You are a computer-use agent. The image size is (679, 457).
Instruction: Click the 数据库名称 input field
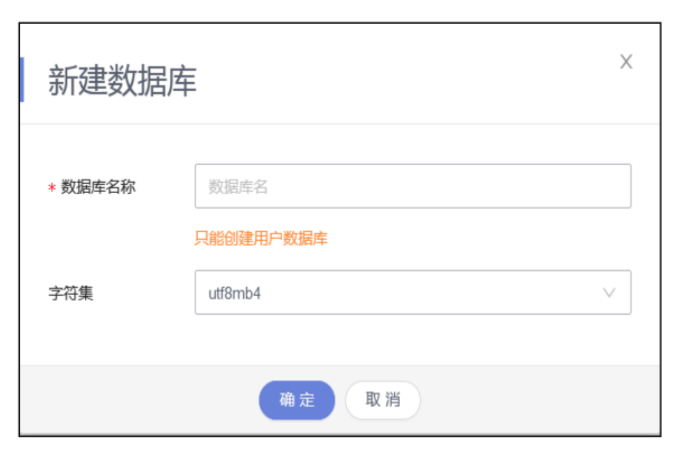412,186
